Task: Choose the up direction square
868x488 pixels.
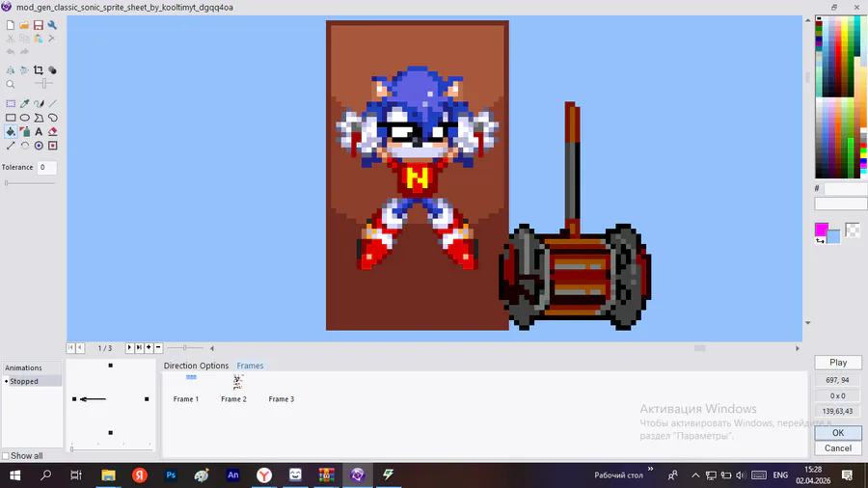Action: (111, 366)
